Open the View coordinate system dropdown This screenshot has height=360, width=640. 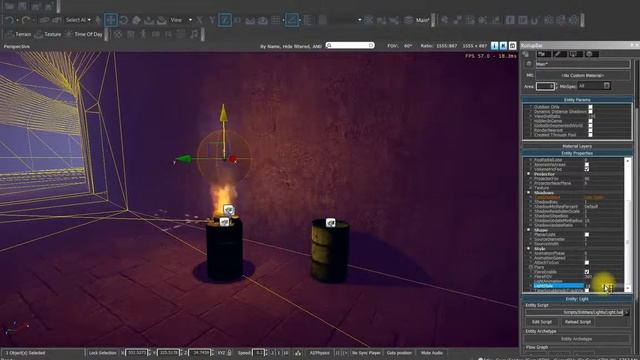[181, 20]
